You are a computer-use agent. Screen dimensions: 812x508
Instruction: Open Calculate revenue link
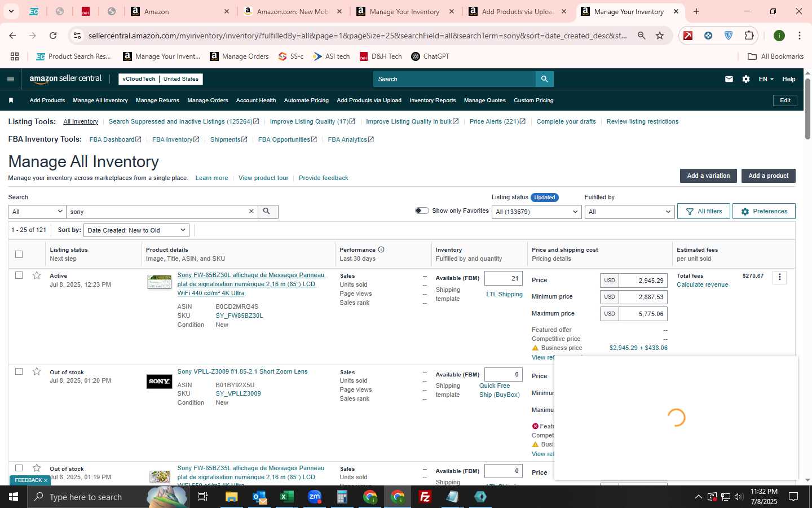point(702,284)
